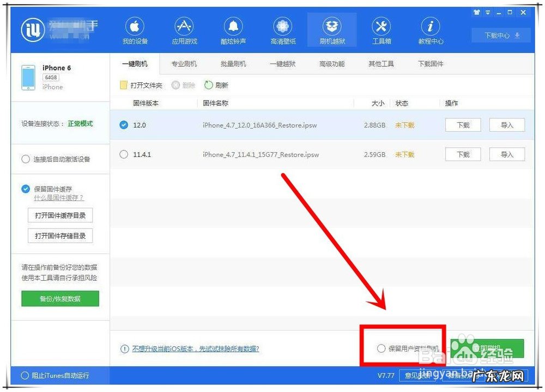Open the Ringtones (酷炫铃声) section

pyautogui.click(x=233, y=30)
